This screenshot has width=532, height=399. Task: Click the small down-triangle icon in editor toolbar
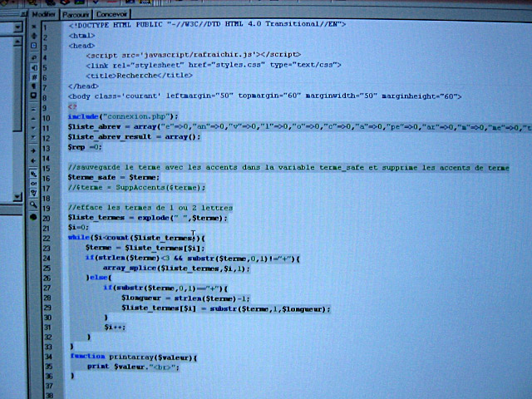33,128
